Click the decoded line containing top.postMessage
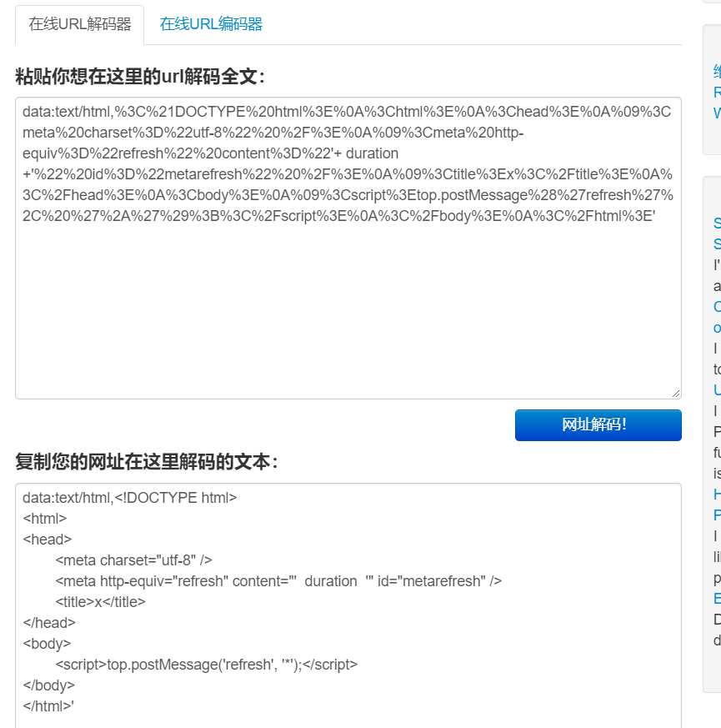This screenshot has width=721, height=728. click(207, 665)
